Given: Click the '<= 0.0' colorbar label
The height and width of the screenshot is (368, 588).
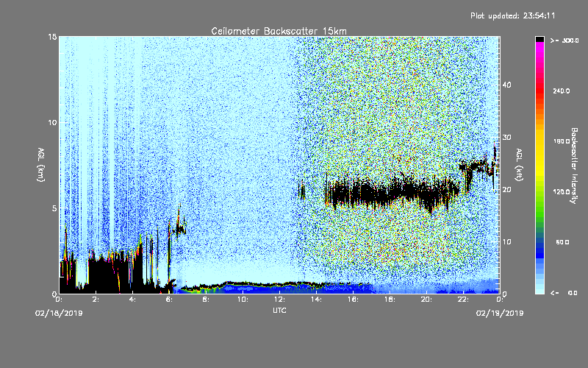Looking at the screenshot, I should (564, 293).
